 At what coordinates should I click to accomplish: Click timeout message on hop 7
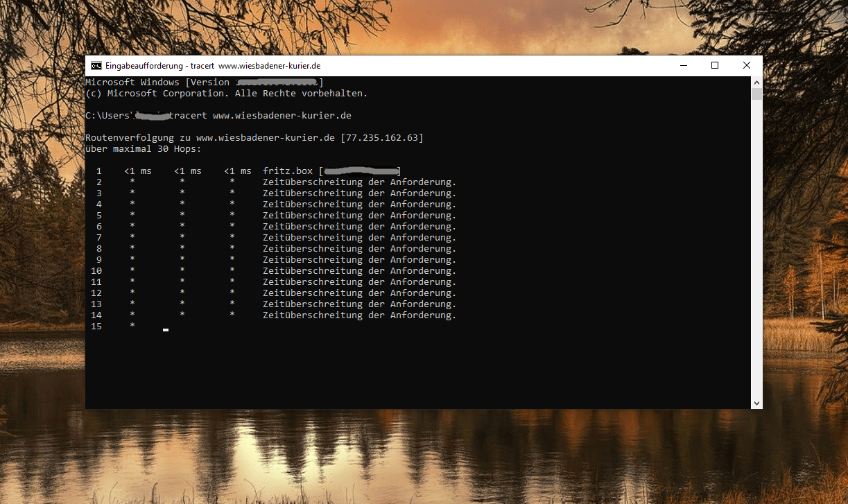pyautogui.click(x=359, y=237)
